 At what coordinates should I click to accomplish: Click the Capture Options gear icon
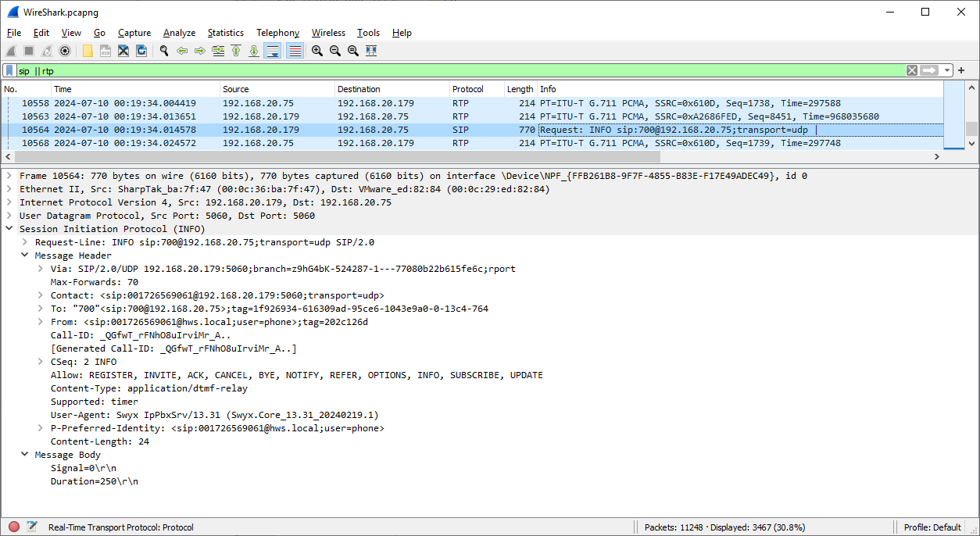(x=65, y=51)
